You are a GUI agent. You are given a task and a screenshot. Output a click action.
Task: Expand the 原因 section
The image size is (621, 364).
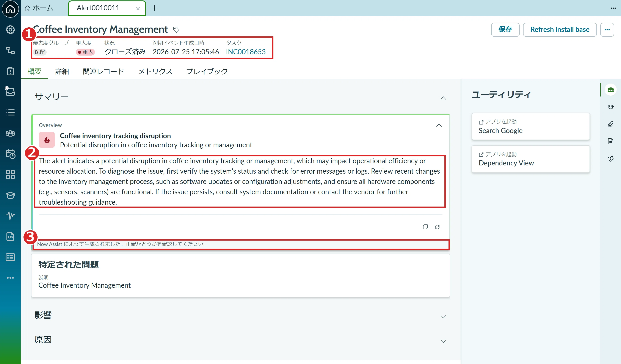pos(443,341)
